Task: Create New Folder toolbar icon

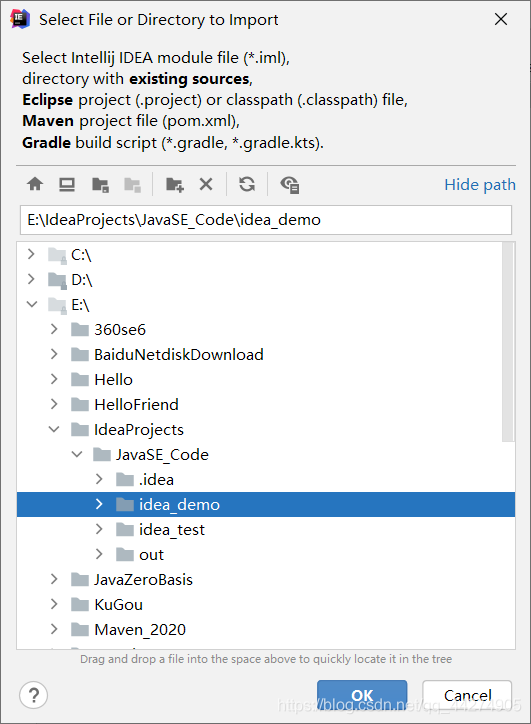Action: pos(175,185)
